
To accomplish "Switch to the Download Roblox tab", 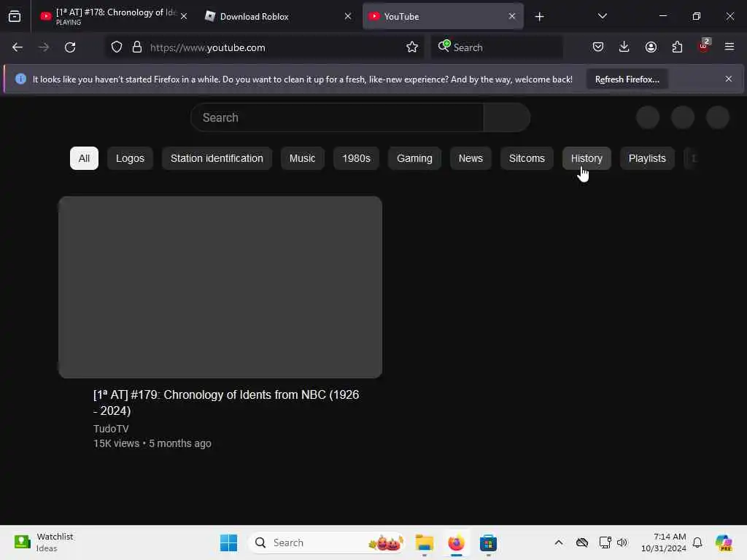I will [x=278, y=16].
